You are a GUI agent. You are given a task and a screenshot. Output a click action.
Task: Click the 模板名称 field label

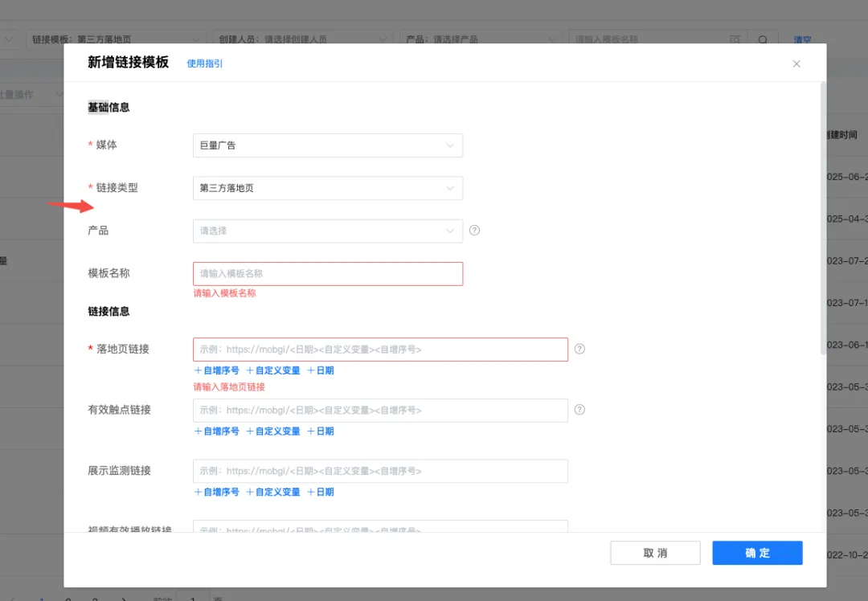click(x=108, y=273)
